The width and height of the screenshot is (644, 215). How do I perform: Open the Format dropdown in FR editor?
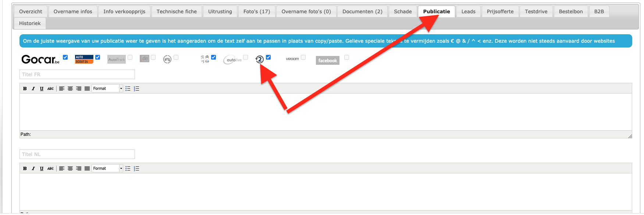(x=107, y=88)
